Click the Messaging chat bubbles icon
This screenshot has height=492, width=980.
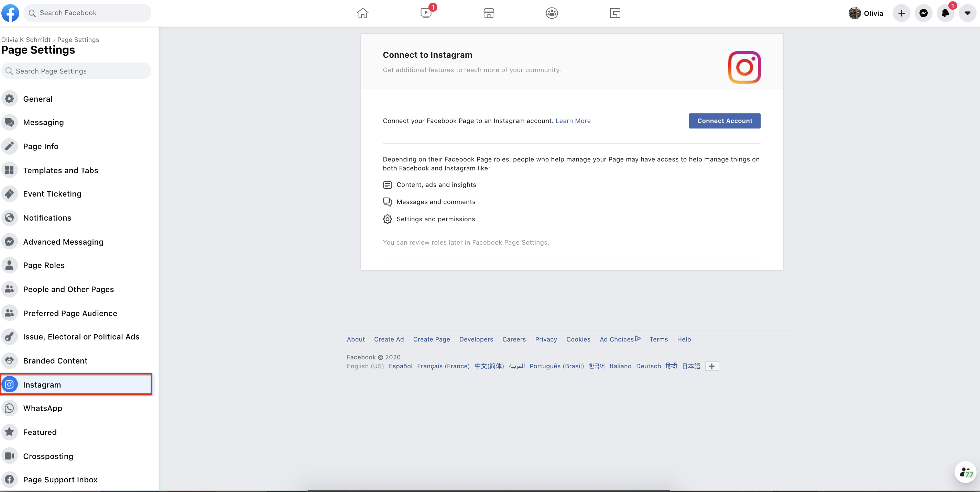(x=10, y=122)
